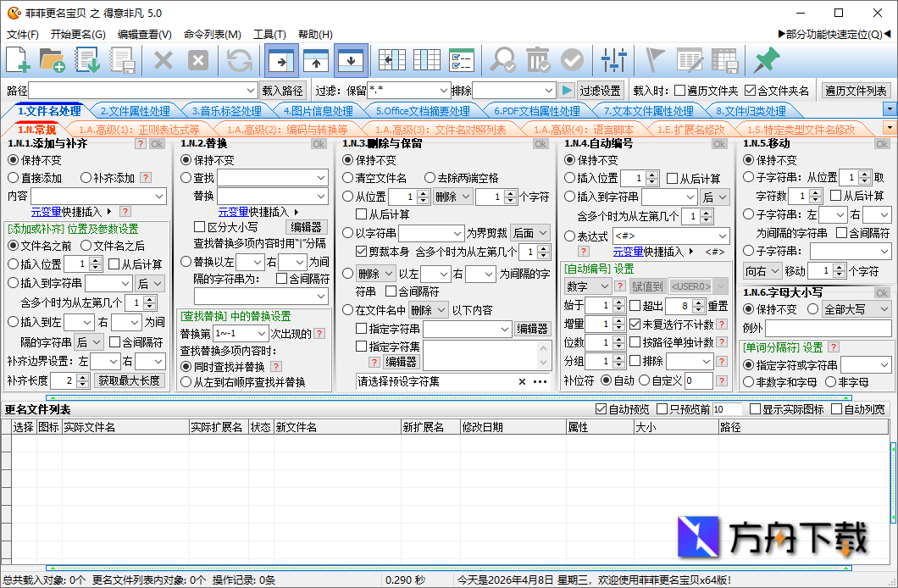Viewport: 898px width, 588px height.
Task: Click the add new file icon
Action: tap(18, 60)
